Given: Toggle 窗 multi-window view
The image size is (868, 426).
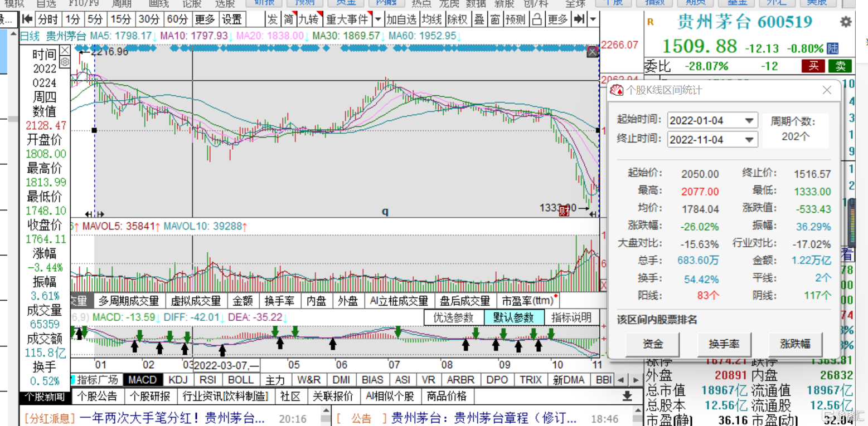Looking at the screenshot, I should tap(494, 19).
